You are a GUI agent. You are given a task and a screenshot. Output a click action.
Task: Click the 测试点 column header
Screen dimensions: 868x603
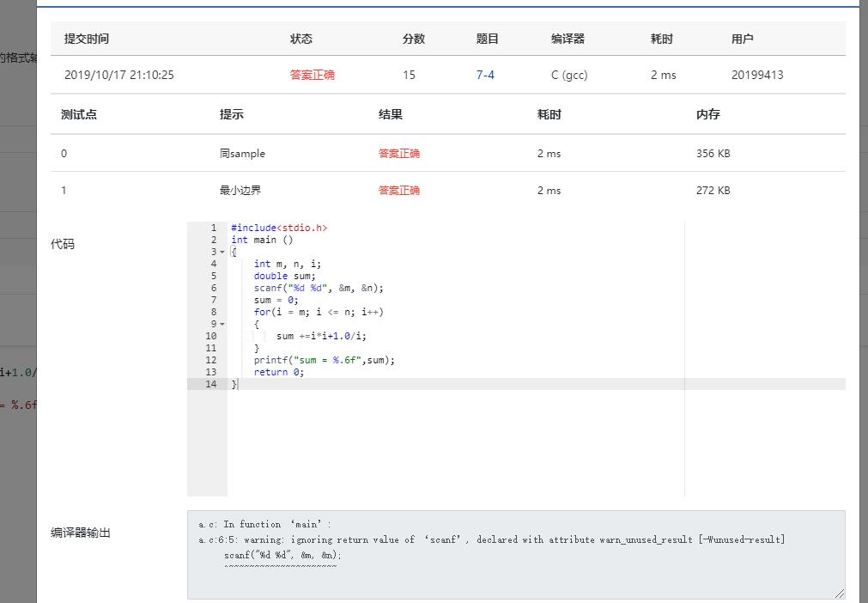click(79, 114)
